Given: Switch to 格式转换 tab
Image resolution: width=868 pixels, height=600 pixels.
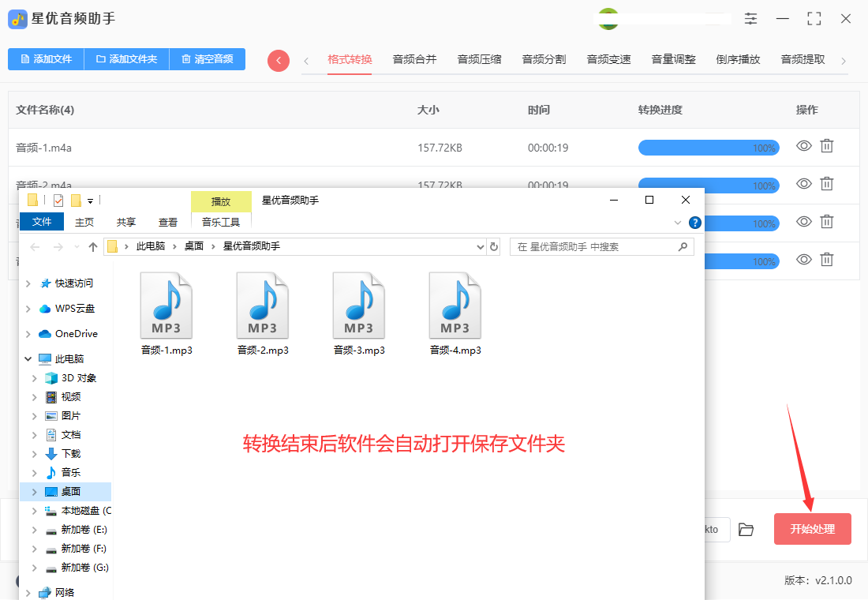Looking at the screenshot, I should coord(350,59).
